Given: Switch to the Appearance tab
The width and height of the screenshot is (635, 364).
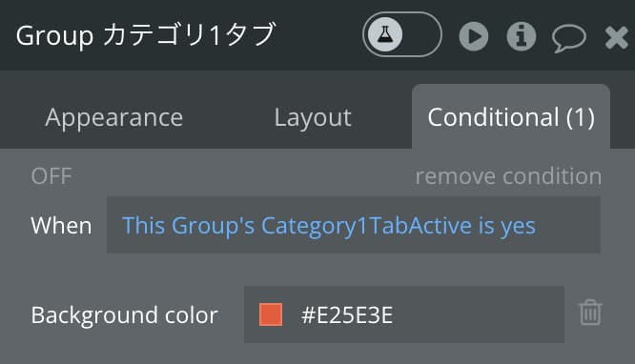Looking at the screenshot, I should (x=114, y=118).
